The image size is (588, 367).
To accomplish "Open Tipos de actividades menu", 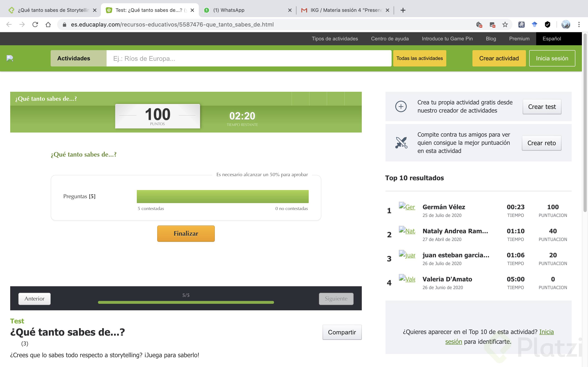I will coord(335,39).
